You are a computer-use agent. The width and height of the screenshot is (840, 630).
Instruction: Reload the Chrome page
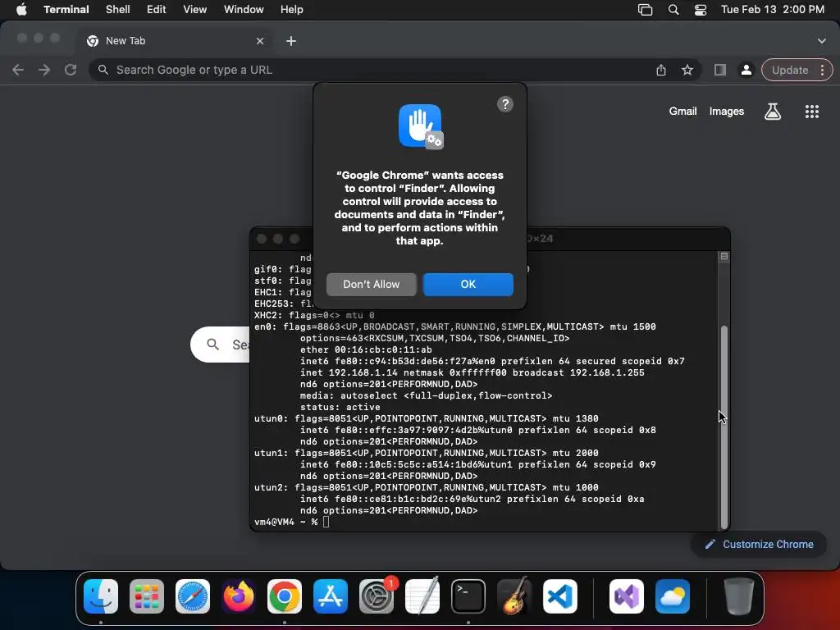(71, 70)
